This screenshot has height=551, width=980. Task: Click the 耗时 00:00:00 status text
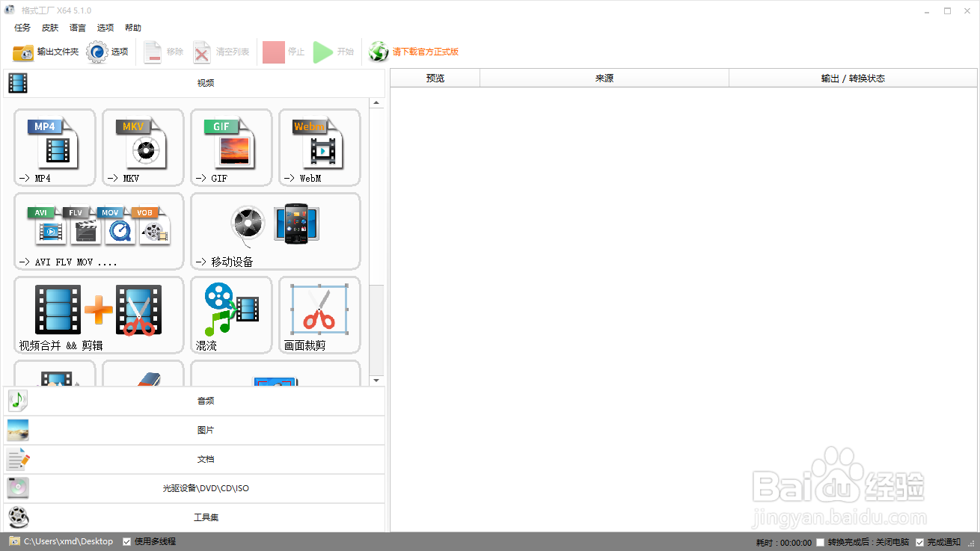784,542
